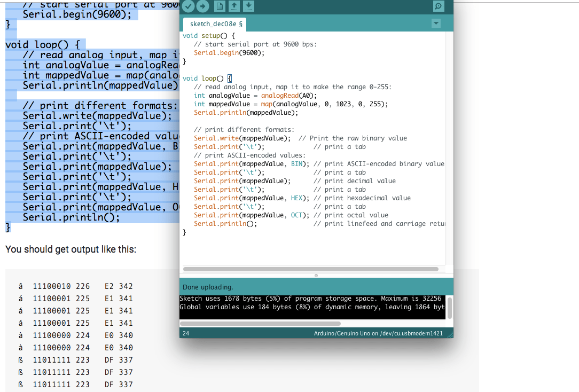Click the board and port status text
This screenshot has height=392, width=579.
[x=378, y=334]
